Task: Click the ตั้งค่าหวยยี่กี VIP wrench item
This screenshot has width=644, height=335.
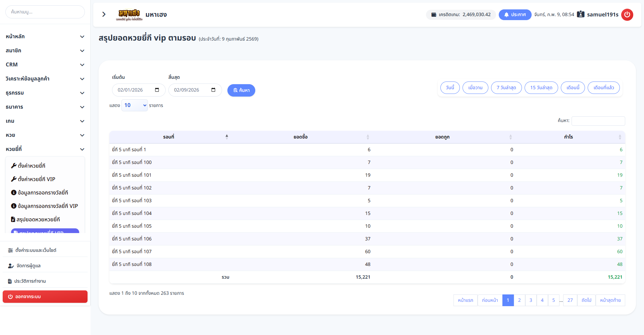Action: [x=36, y=179]
